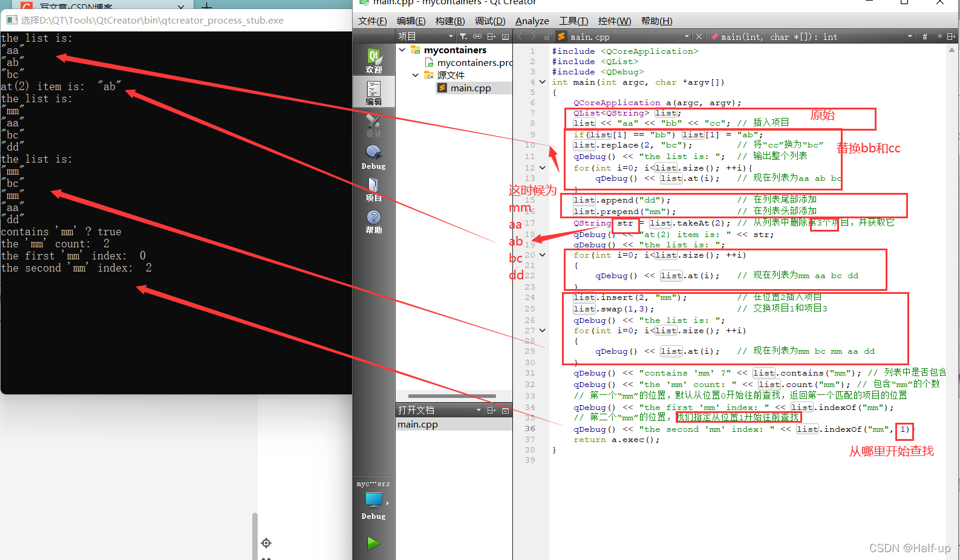
Task: Click 'contains 'mm' ? true' console line
Action: point(61,232)
